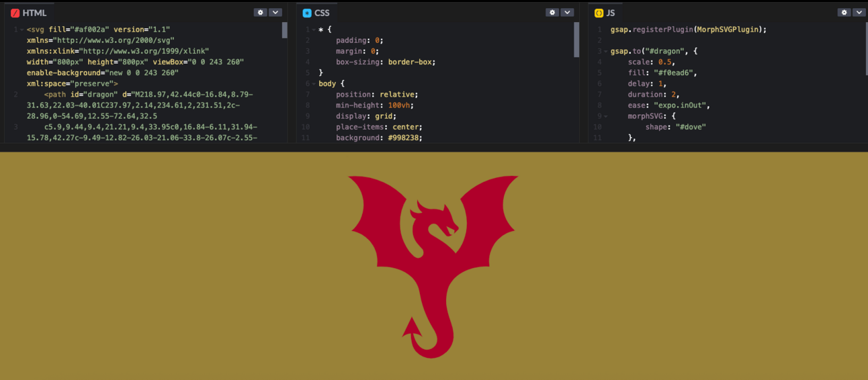Select the CSS editor tab label
868x380 pixels.
pyautogui.click(x=322, y=13)
